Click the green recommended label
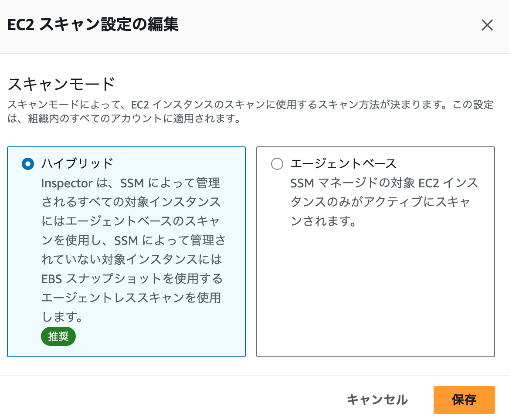Image resolution: width=509 pixels, height=420 pixels. pos(58,336)
